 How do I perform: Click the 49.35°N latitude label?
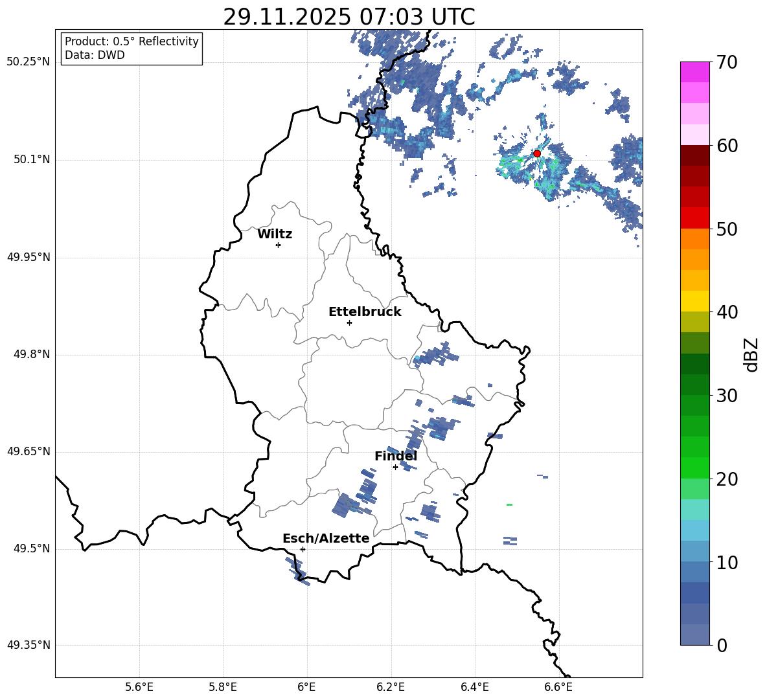[x=29, y=645]
